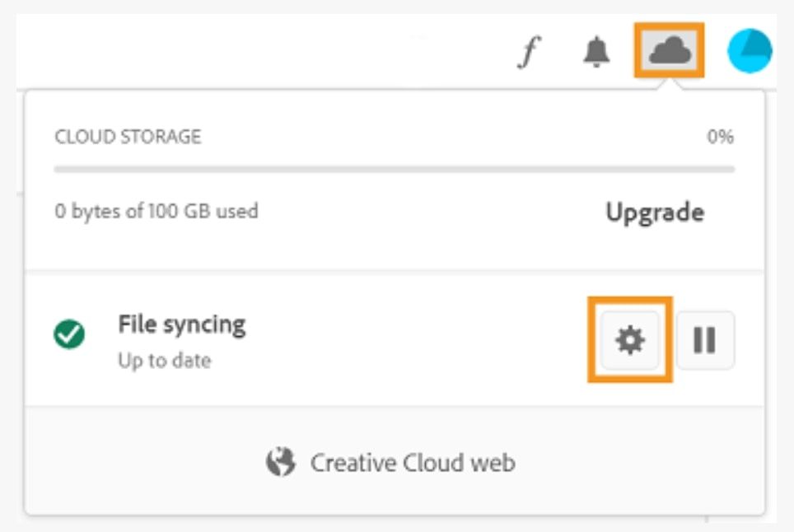Open the blue account profile avatar

coord(749,51)
